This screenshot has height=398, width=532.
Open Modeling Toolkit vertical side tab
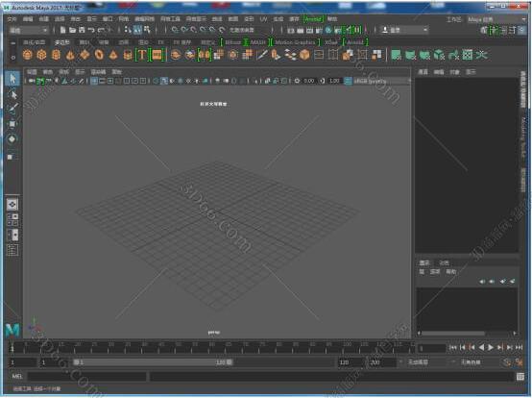pyautogui.click(x=523, y=137)
